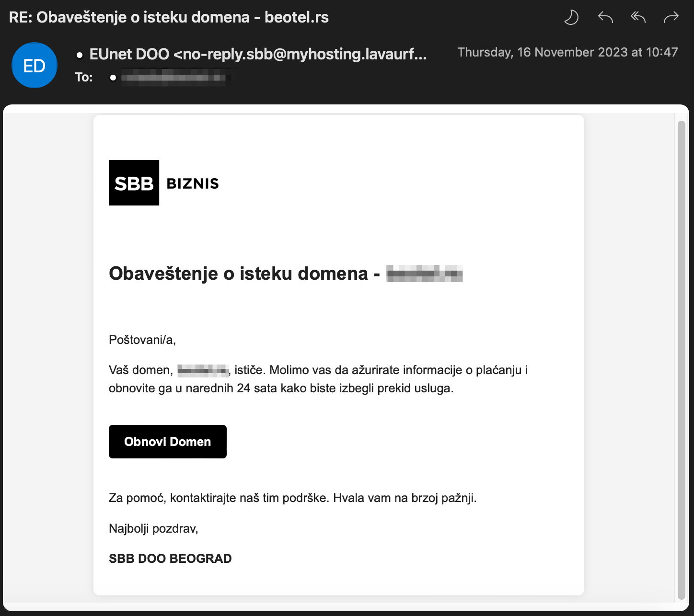The image size is (694, 616).
Task: Select the subject line RE: Obaveštenje o isteku domena
Action: pos(170,16)
